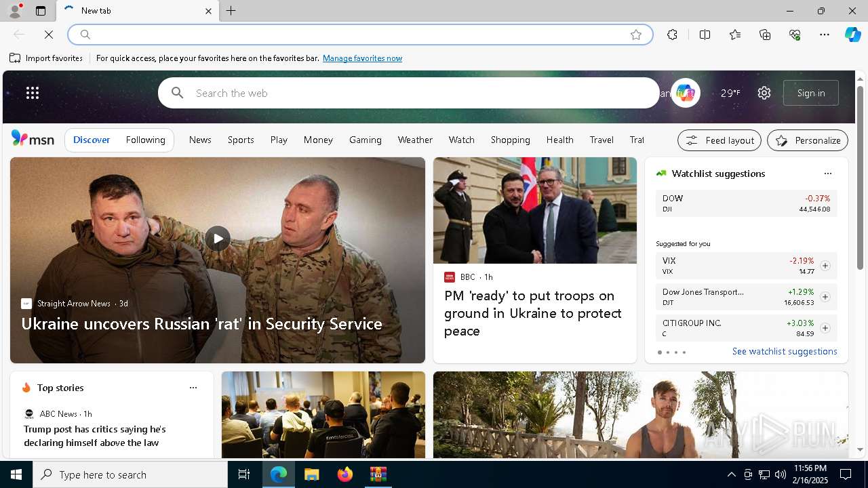Open Watchlist suggestions more options
This screenshot has width=868, height=488.
827,174
